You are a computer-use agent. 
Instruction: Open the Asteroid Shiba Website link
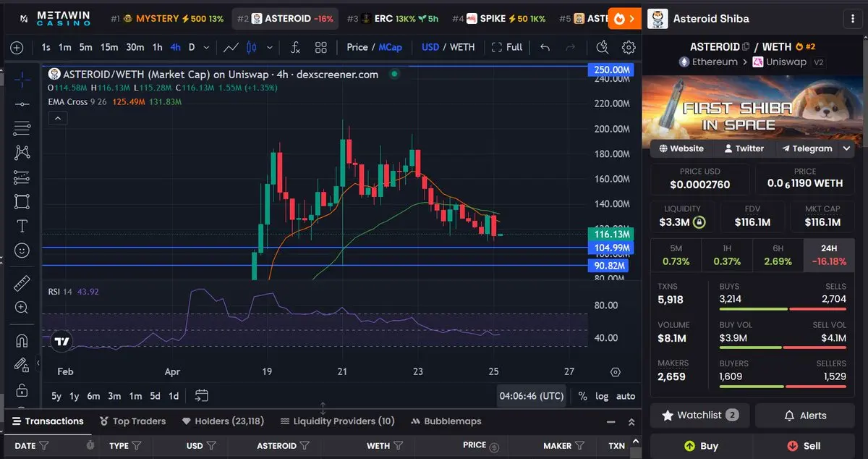coord(680,148)
